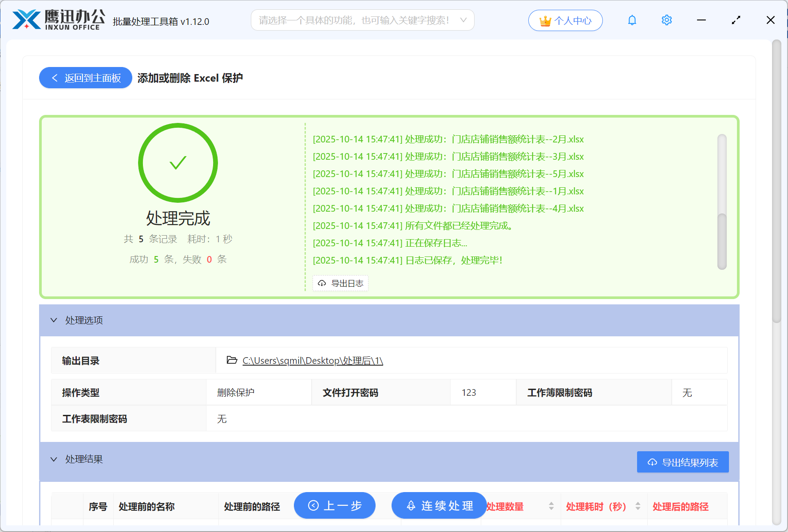Sort by the 处理数量 column arrows
The width and height of the screenshot is (788, 532).
[551, 506]
